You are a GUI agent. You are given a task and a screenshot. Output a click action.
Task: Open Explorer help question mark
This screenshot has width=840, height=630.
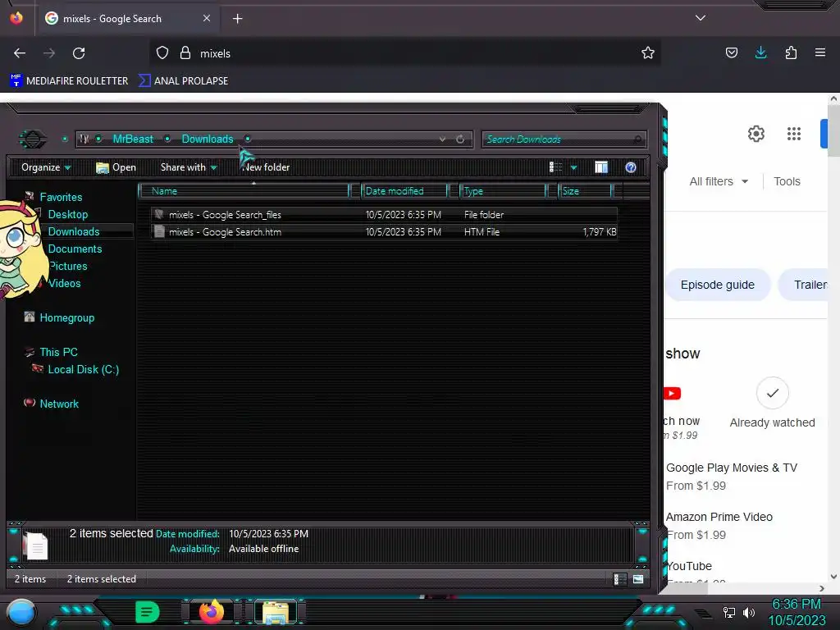tap(631, 167)
